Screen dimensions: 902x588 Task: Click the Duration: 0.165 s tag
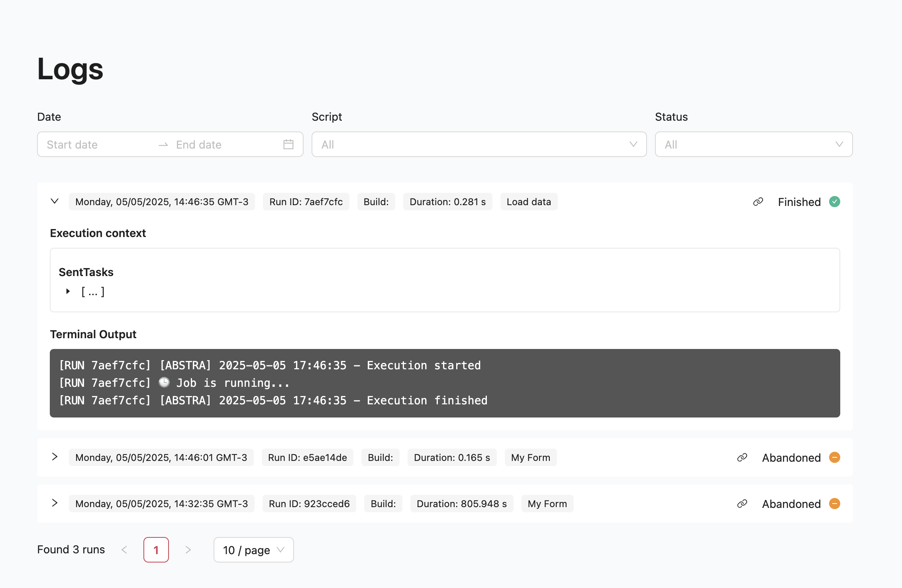[452, 458]
